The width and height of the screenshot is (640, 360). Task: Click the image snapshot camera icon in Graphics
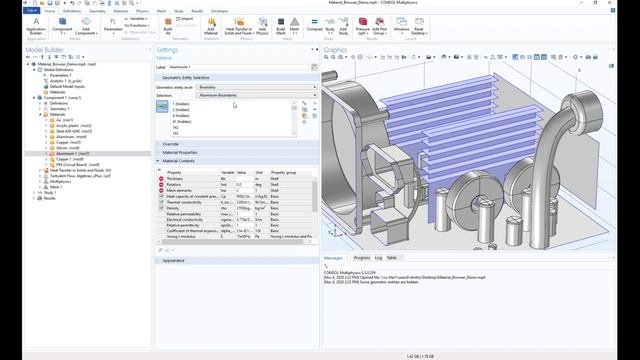pos(588,57)
